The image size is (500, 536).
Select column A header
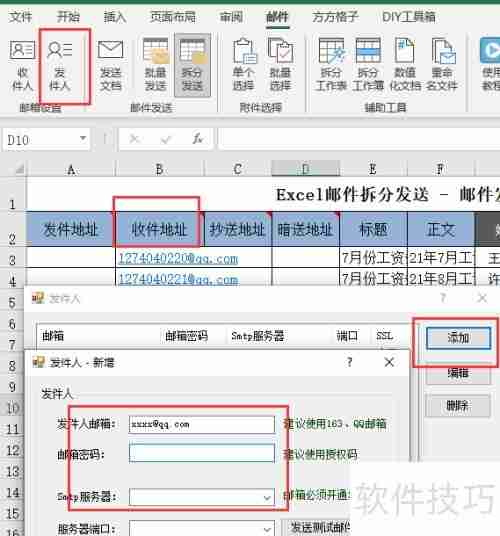71,170
